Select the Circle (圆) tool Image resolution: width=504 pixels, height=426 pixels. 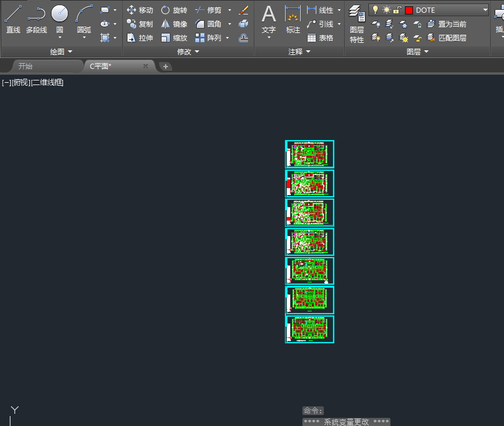pos(60,18)
